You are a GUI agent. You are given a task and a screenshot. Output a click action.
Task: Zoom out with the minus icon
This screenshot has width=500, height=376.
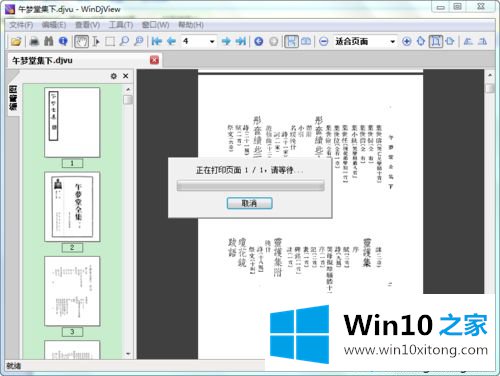point(323,41)
